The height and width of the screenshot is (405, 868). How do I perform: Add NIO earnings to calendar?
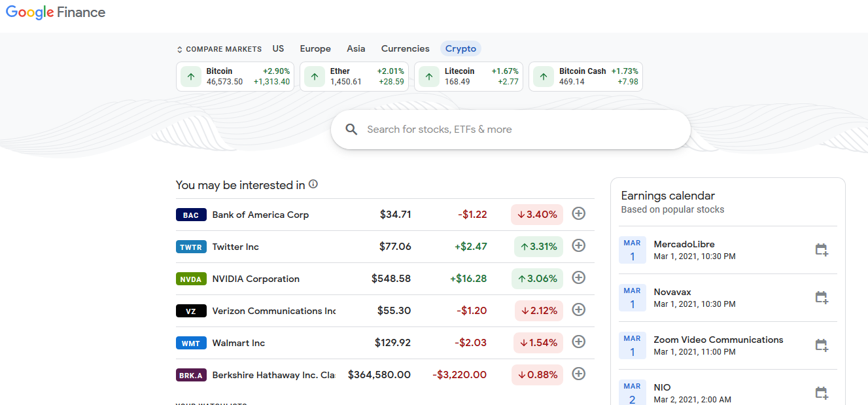(x=822, y=393)
